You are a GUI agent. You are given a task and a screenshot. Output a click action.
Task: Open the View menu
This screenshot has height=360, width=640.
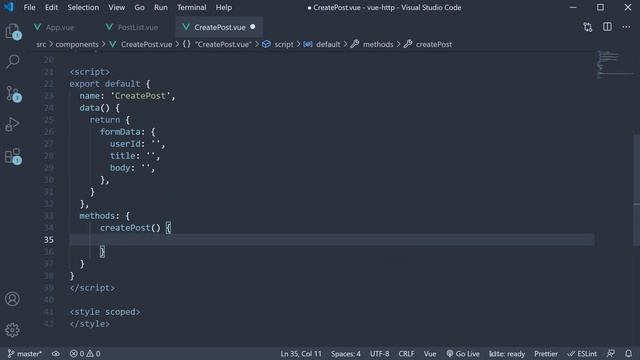(x=117, y=7)
